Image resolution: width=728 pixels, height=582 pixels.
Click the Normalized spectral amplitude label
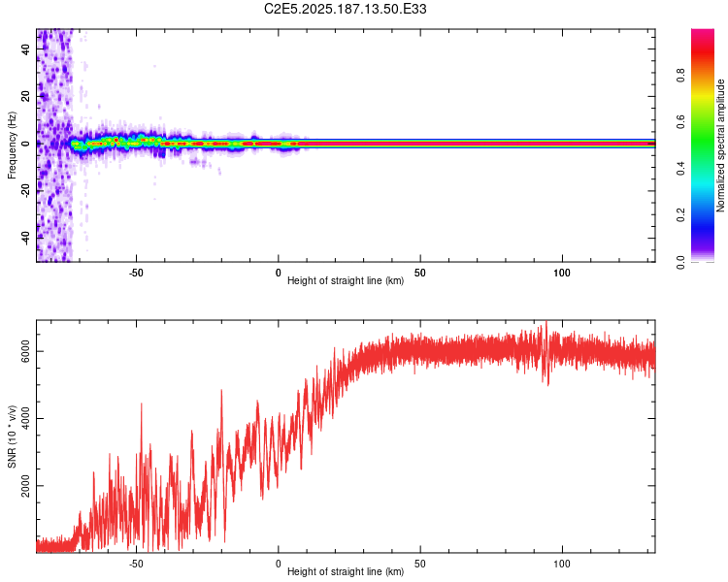click(x=720, y=145)
